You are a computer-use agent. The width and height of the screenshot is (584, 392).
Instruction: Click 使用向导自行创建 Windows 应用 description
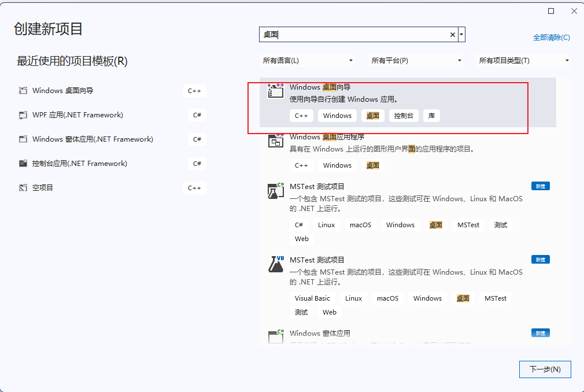(344, 99)
